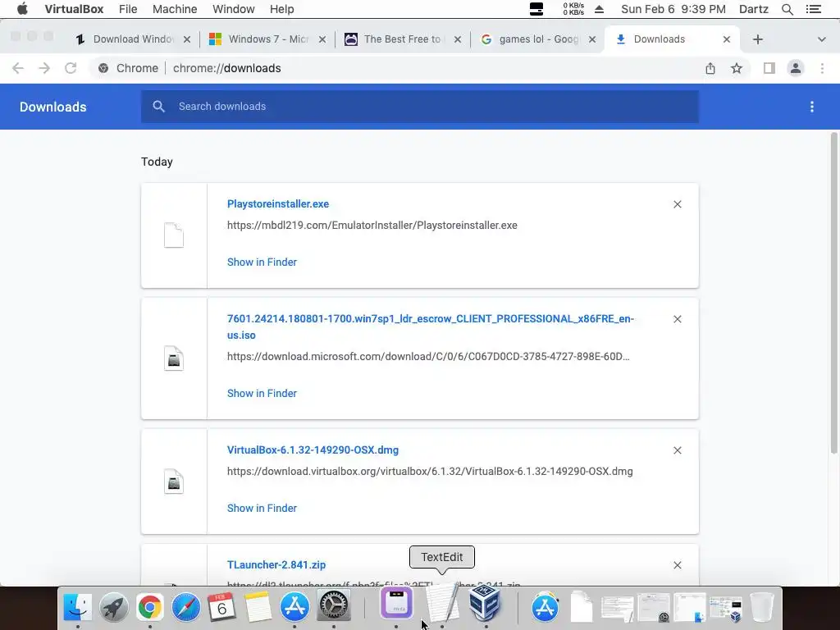This screenshot has width=840, height=630.
Task: Show the Windows 7 ISO in Finder
Action: click(x=262, y=393)
